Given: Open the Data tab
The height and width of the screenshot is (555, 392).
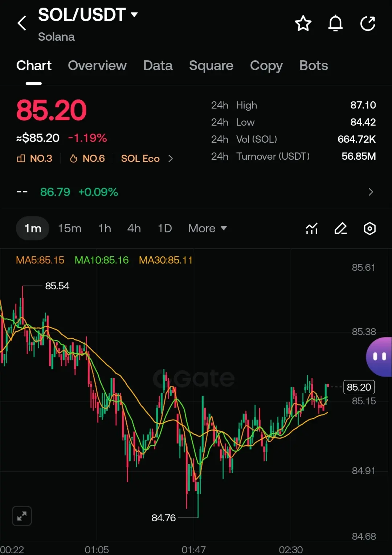Looking at the screenshot, I should pyautogui.click(x=158, y=66).
